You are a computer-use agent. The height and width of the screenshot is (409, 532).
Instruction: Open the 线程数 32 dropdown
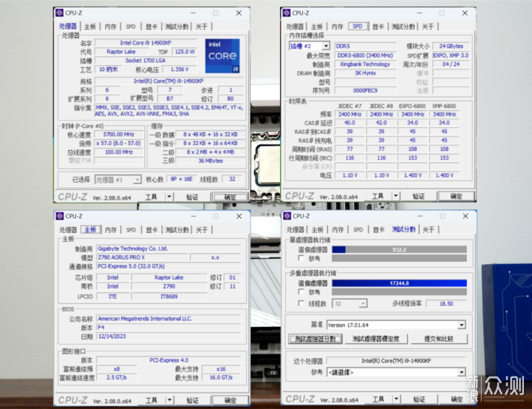363,303
